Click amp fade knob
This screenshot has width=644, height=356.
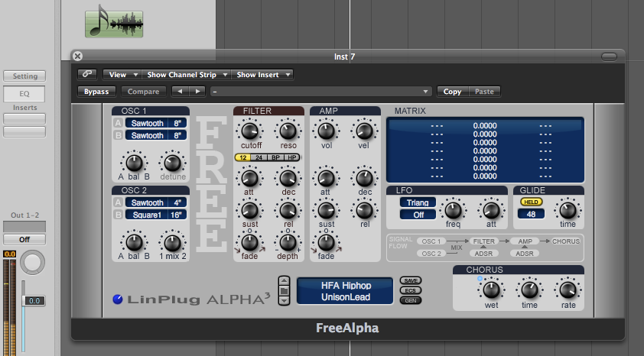326,242
